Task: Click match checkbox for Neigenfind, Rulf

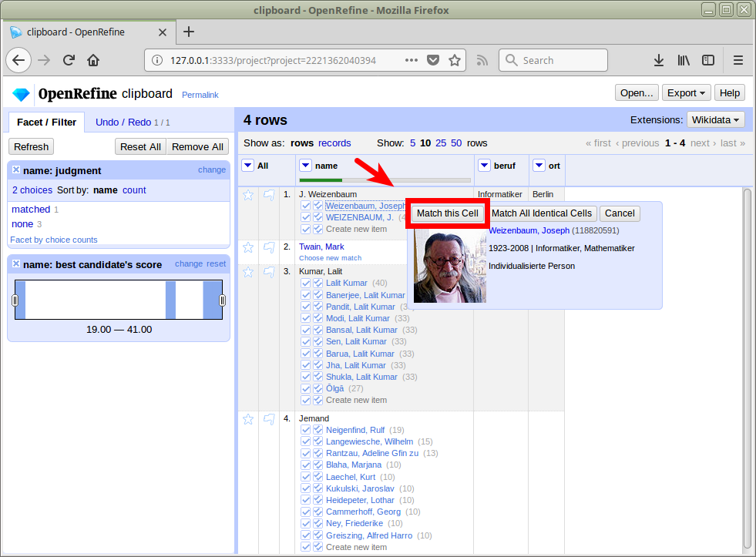Action: point(306,430)
